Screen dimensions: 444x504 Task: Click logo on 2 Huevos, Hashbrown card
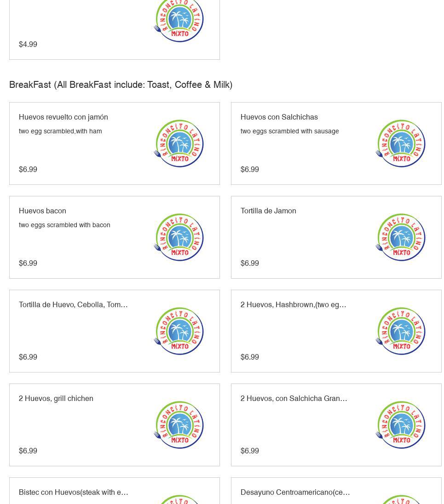[400, 331]
